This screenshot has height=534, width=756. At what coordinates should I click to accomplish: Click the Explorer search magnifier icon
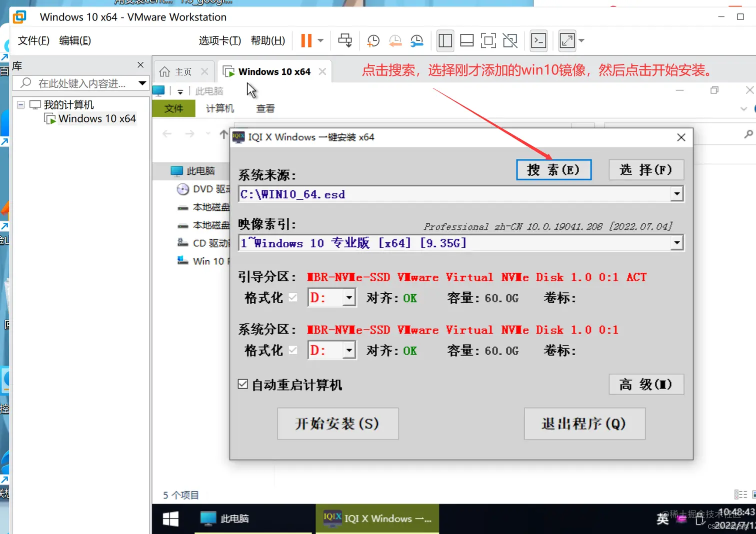click(x=748, y=134)
